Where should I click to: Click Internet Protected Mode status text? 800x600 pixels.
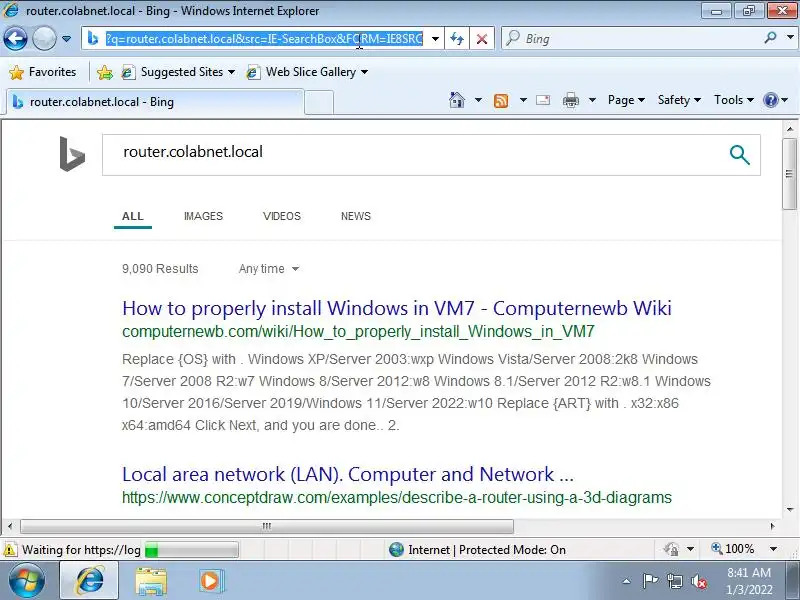[x=487, y=550]
